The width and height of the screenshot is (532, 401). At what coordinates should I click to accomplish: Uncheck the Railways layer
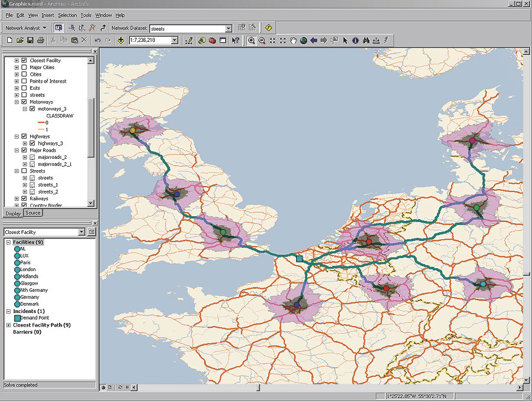click(x=24, y=198)
